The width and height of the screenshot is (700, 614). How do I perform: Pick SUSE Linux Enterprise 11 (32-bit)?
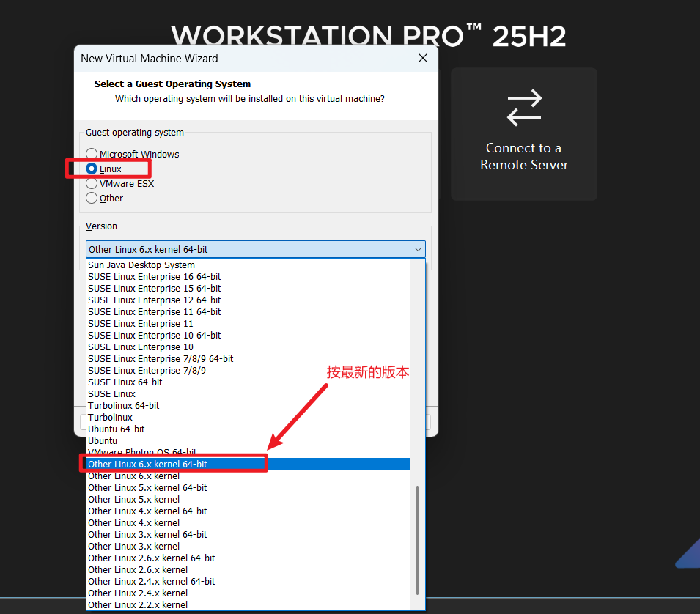pos(248,324)
